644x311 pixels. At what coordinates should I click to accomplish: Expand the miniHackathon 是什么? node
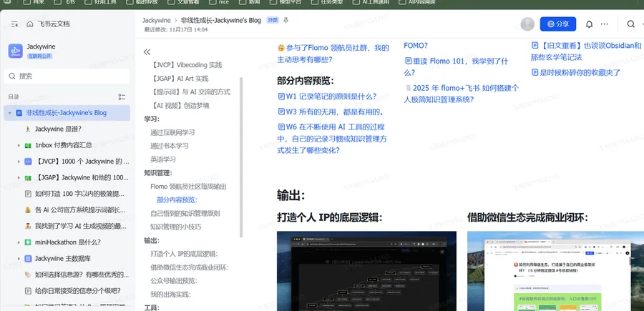point(19,242)
